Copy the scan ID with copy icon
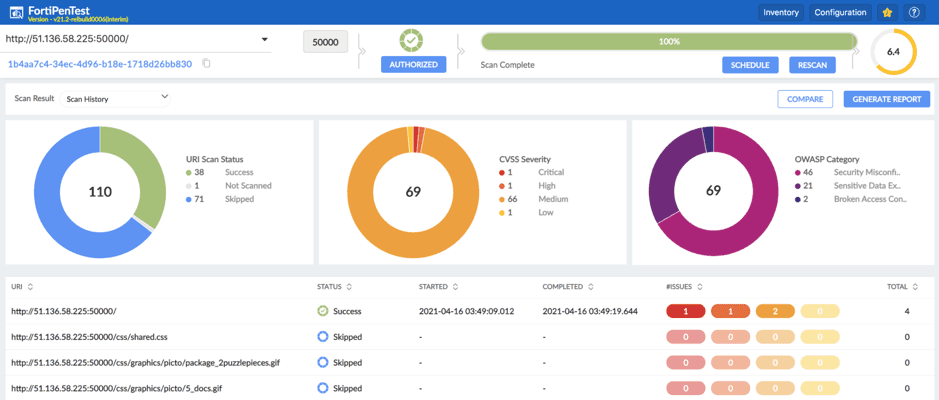Screen dimensions: 939x400 pyautogui.click(x=207, y=64)
